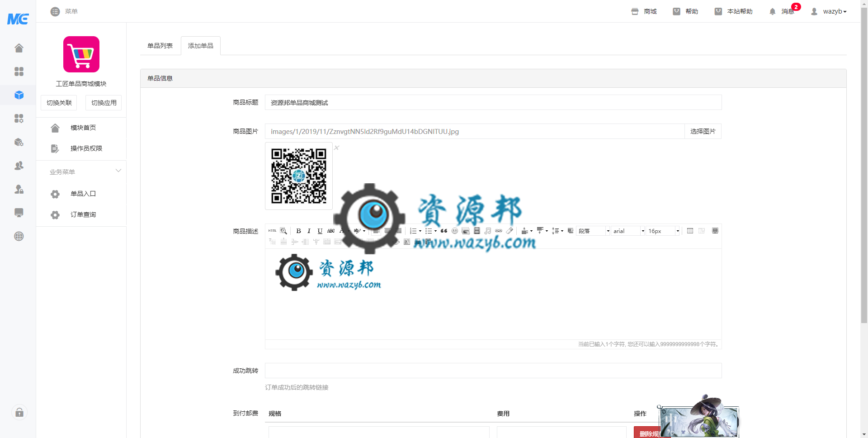
Task: Toggle the 菜单 collapse icon in header
Action: click(x=55, y=11)
